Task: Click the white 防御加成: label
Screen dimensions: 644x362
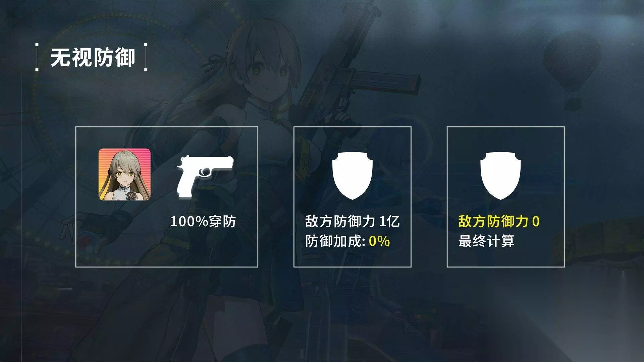Action: (x=335, y=241)
